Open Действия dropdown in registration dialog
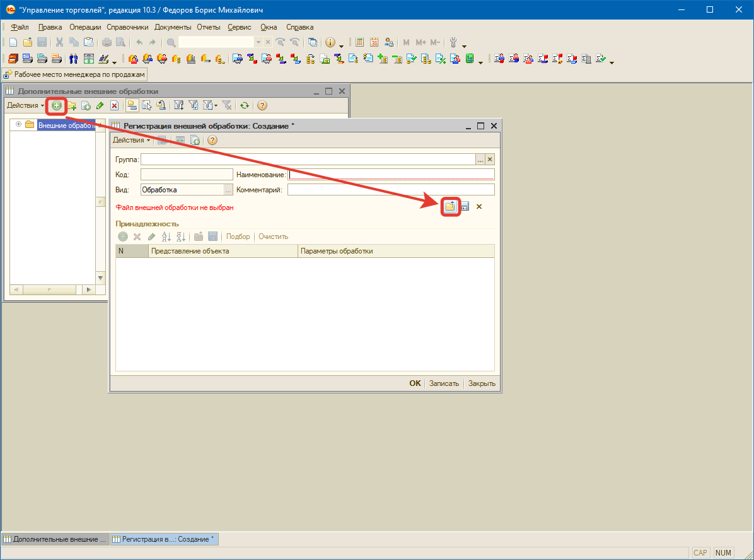The height and width of the screenshot is (560, 754). (x=131, y=140)
